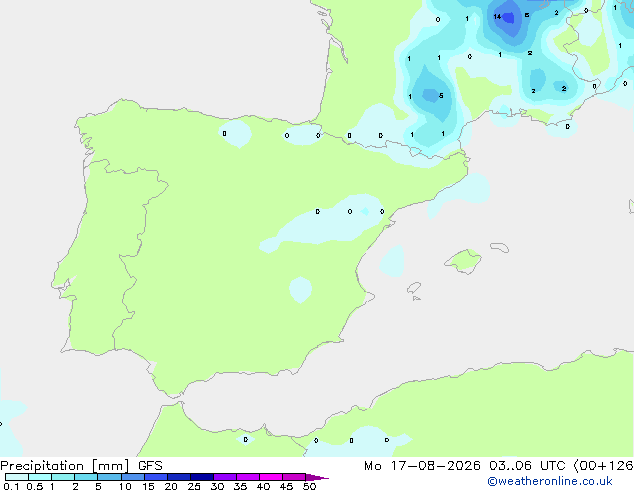Choose the 2 to 5 mm legend swatch
634x490 pixels.
pos(86,477)
